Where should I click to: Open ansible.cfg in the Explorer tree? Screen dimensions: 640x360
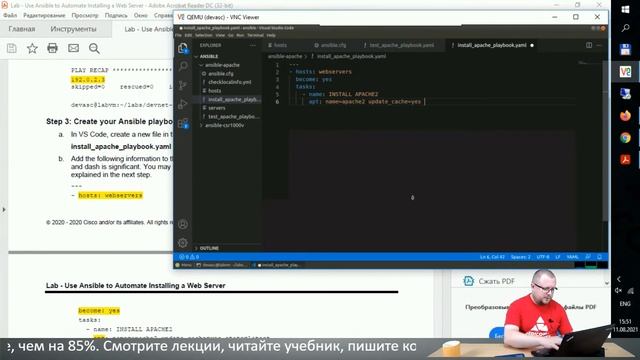221,73
